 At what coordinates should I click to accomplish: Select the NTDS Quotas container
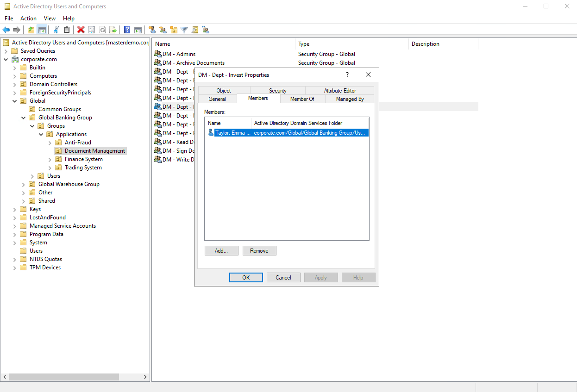coord(46,259)
